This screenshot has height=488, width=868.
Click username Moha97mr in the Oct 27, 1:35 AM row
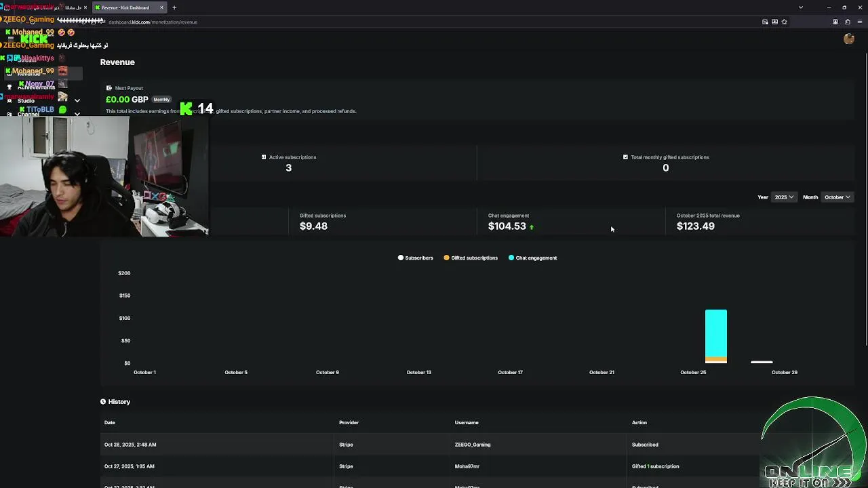[467, 466]
